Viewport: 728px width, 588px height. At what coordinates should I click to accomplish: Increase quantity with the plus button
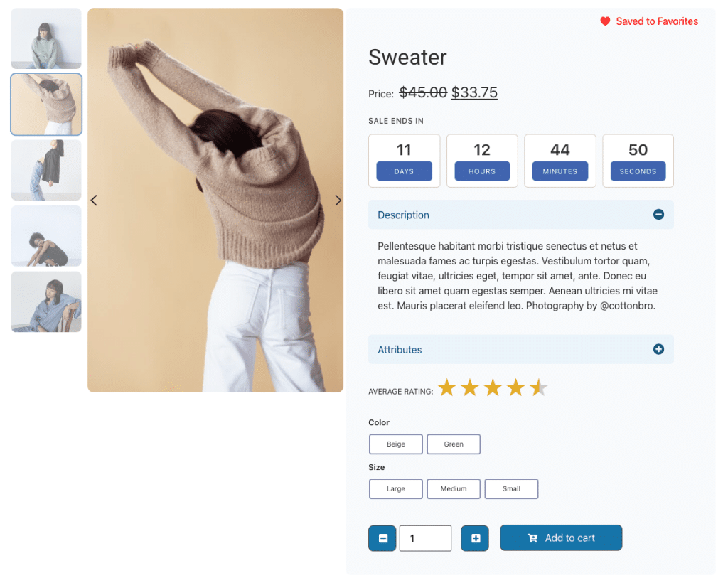(x=475, y=538)
